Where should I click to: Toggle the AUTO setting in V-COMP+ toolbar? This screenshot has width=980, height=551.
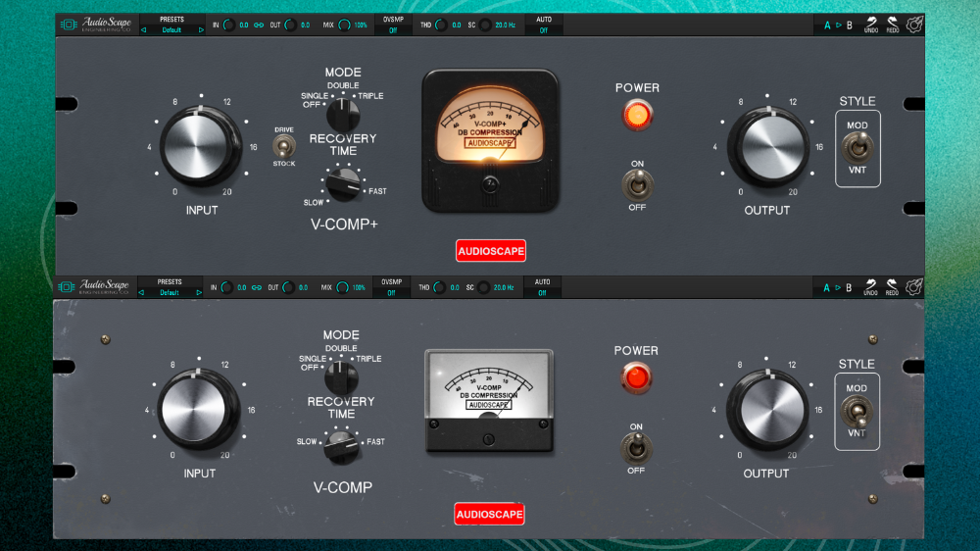tap(544, 25)
